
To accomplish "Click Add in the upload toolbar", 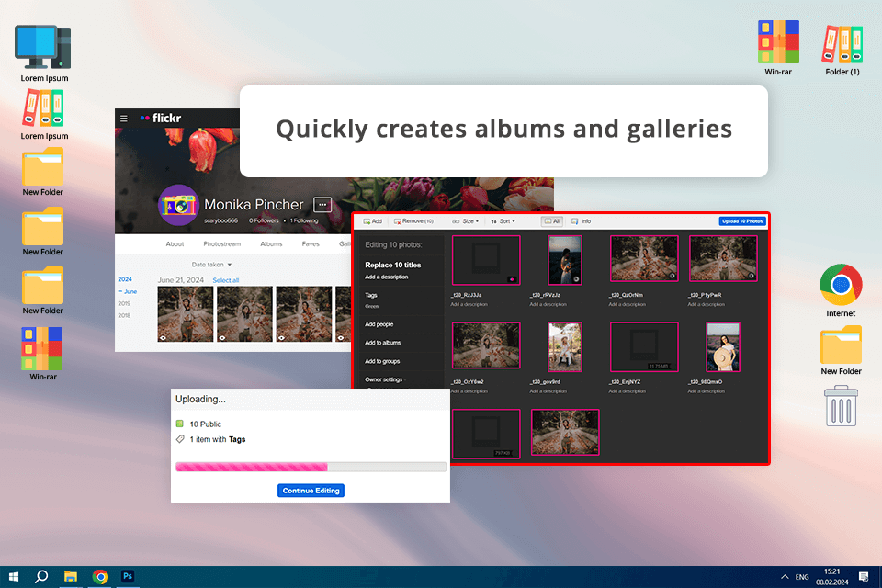I will click(372, 221).
